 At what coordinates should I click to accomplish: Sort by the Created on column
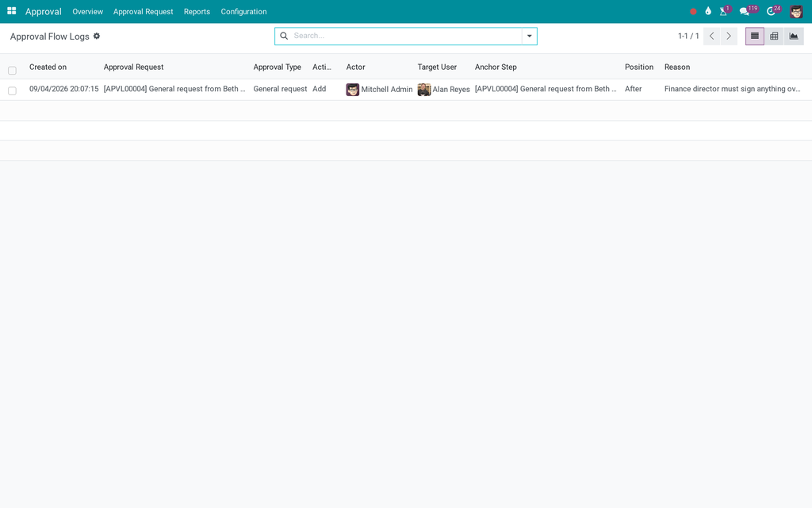[x=48, y=67]
